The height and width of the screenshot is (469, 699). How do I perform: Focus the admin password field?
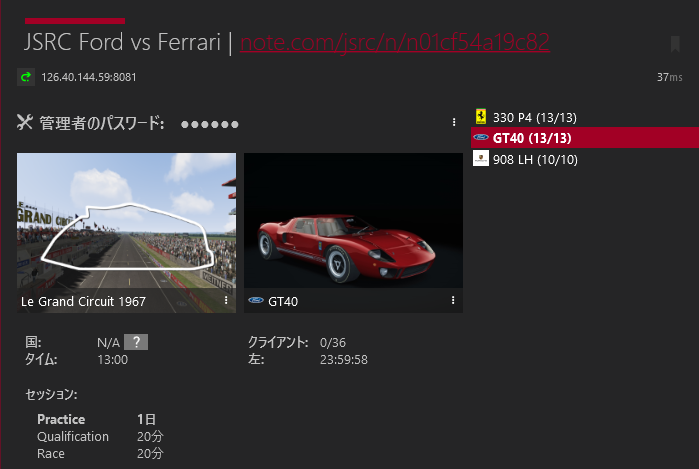click(x=210, y=124)
